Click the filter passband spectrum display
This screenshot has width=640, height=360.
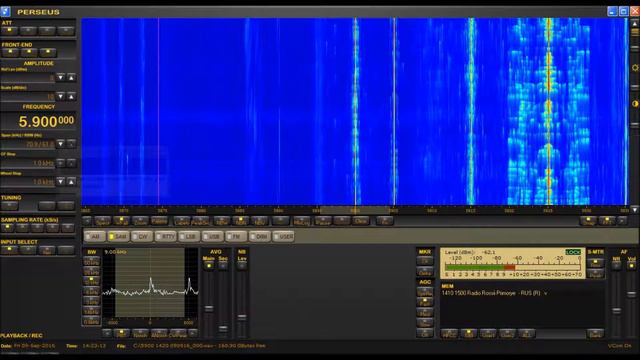click(150, 283)
